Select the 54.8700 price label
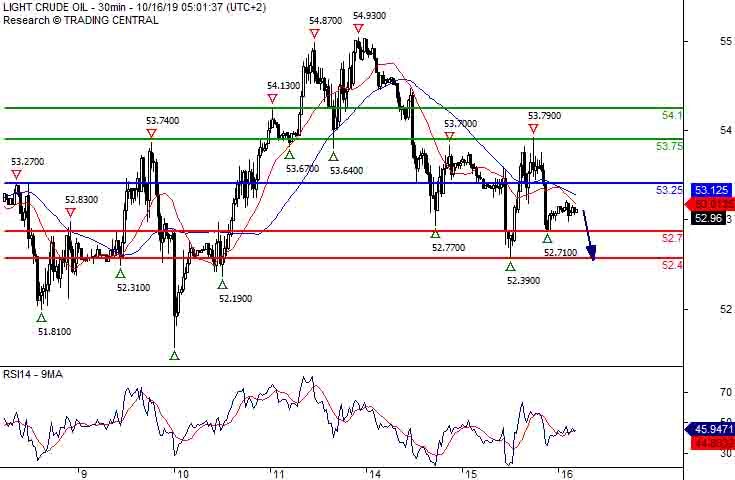Image resolution: width=735 pixels, height=480 pixels. pyautogui.click(x=326, y=21)
